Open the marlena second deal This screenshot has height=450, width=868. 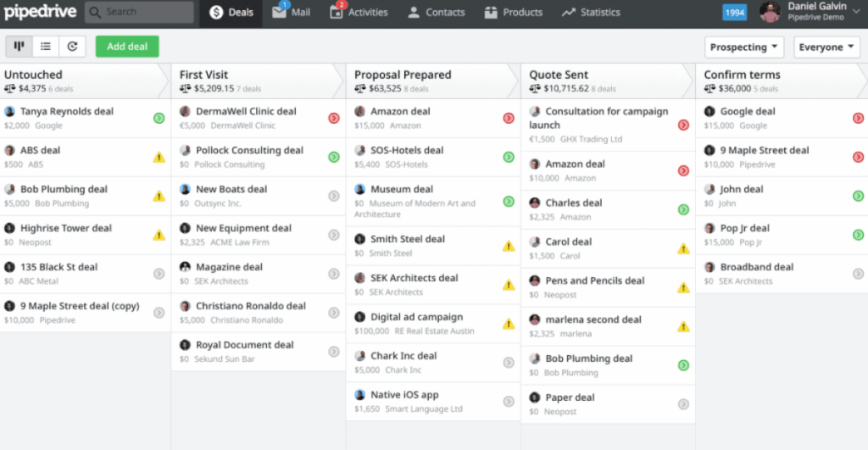point(608,326)
